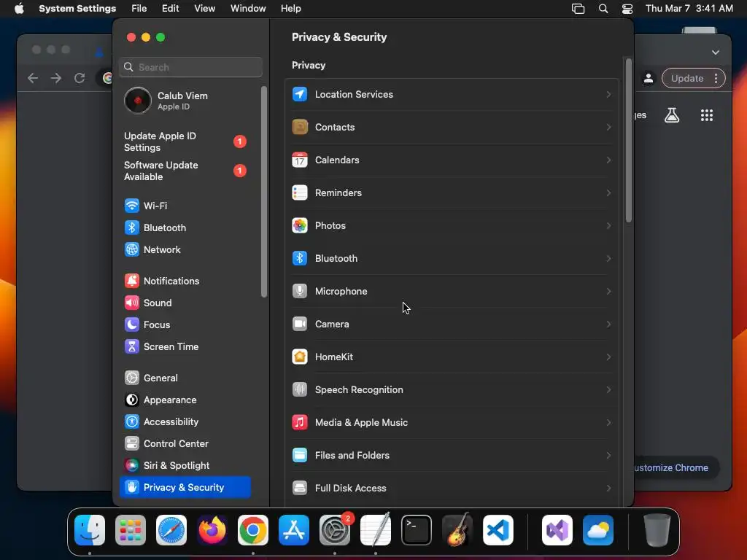Expand the Camera row chevron
Viewport: 747px width, 560px height.
point(608,324)
